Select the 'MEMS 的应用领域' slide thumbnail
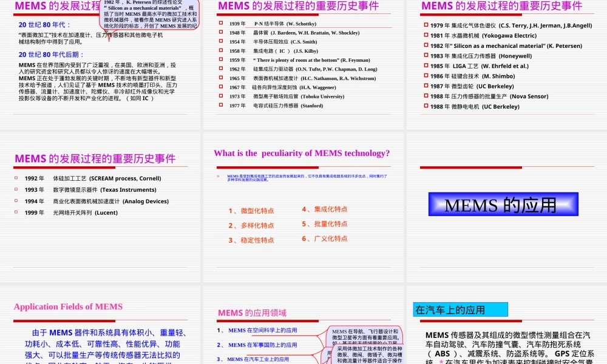 tap(303, 325)
